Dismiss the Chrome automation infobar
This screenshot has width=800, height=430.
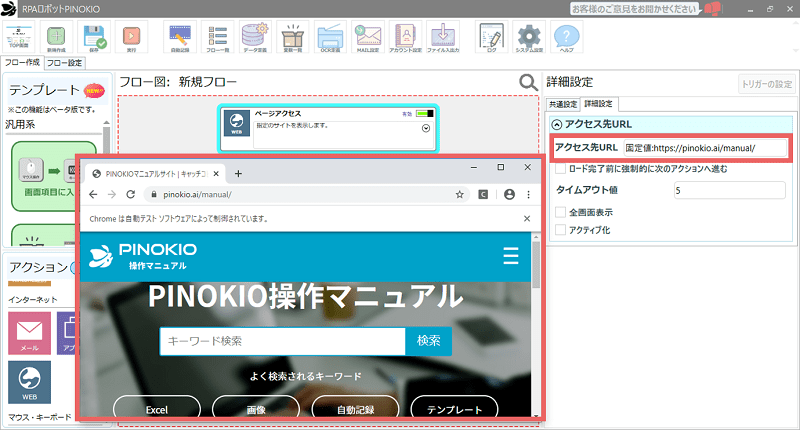coord(527,218)
